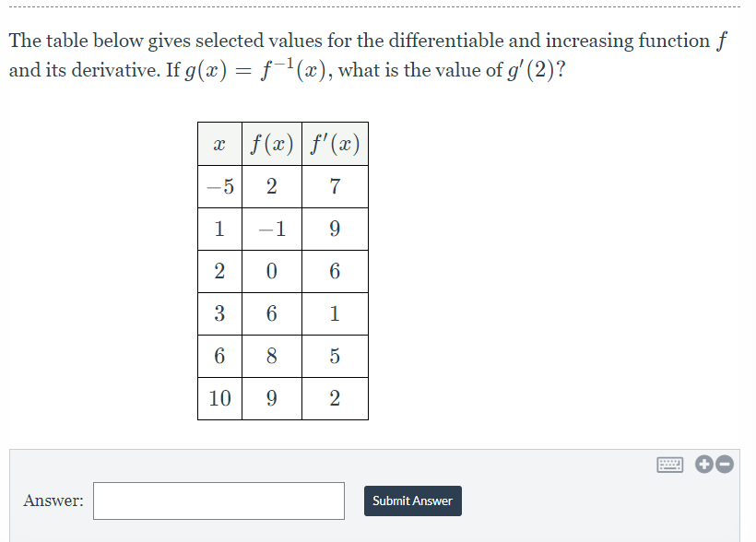
Task: Click the value 7 in the derivative column
Action: (x=334, y=186)
